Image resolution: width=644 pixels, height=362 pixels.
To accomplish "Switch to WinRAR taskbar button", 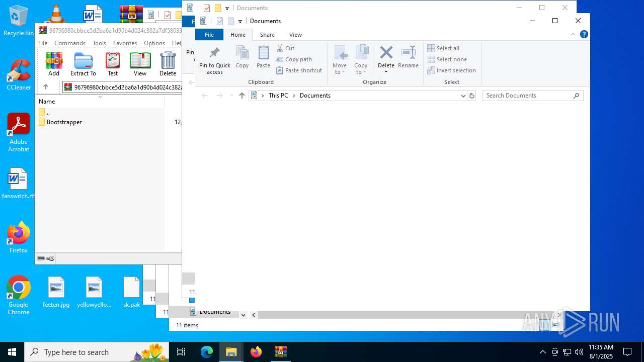I will pyautogui.click(x=280, y=352).
